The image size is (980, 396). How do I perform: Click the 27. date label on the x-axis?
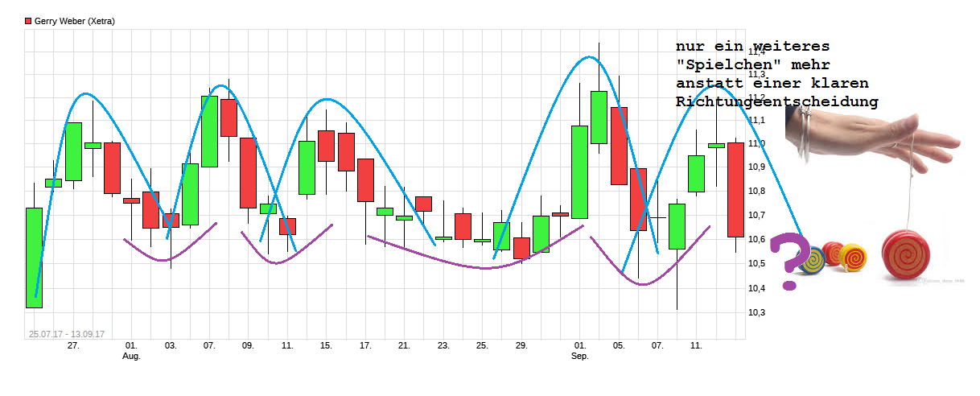pos(73,345)
